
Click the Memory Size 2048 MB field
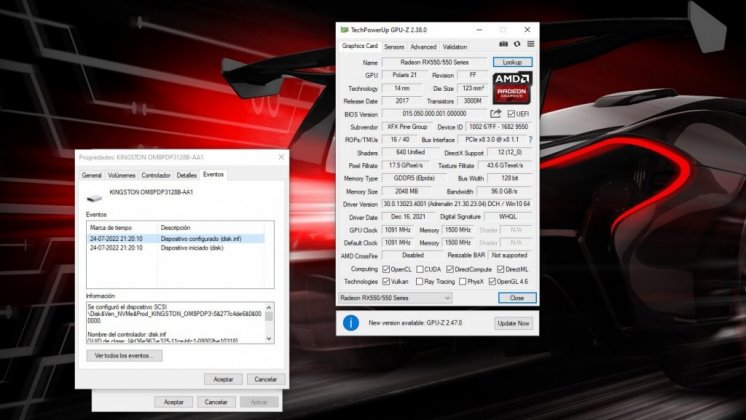click(x=406, y=191)
